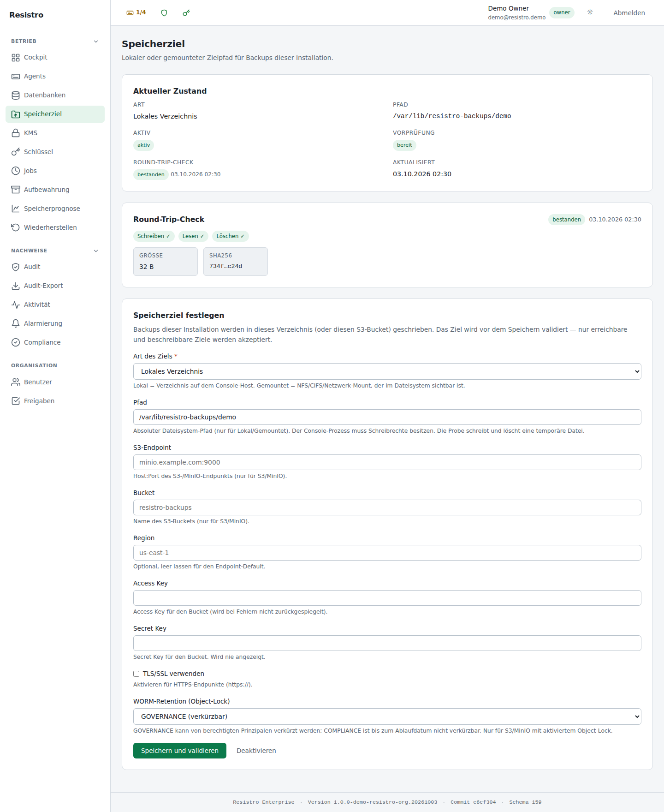Click Abmelden to log out
The image size is (664, 812).
click(629, 13)
